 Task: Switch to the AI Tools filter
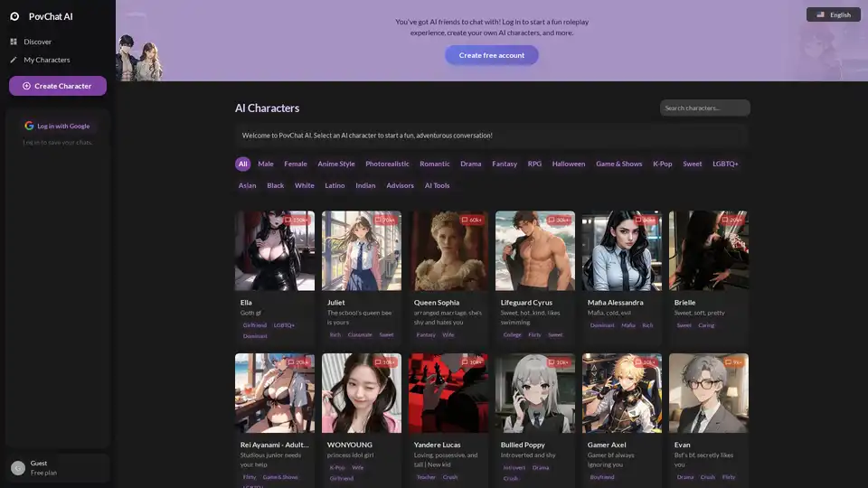point(437,185)
